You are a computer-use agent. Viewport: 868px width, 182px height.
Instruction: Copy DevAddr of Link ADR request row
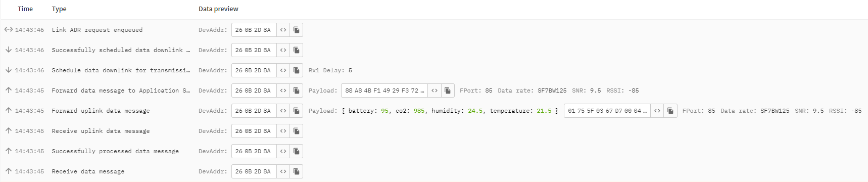tap(297, 30)
